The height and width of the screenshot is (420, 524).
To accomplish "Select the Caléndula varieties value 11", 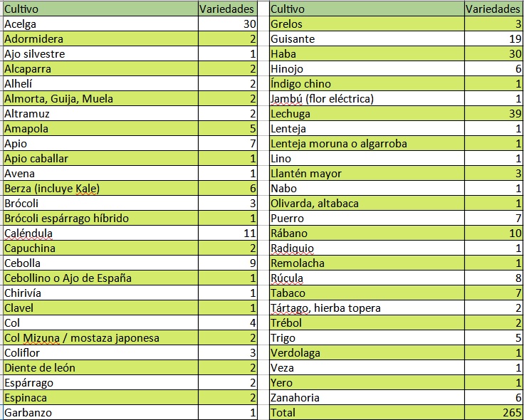I will click(x=228, y=233).
